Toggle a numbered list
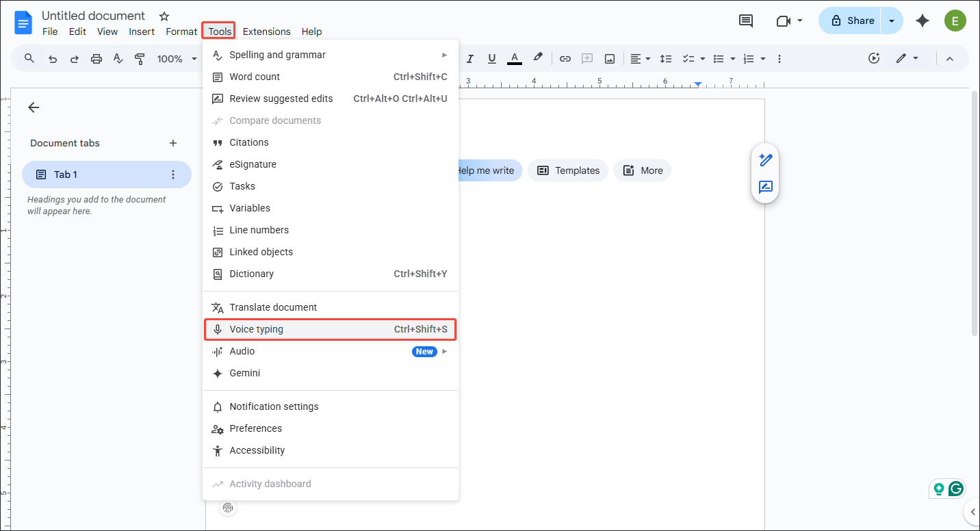The height and width of the screenshot is (531, 980). pos(749,58)
